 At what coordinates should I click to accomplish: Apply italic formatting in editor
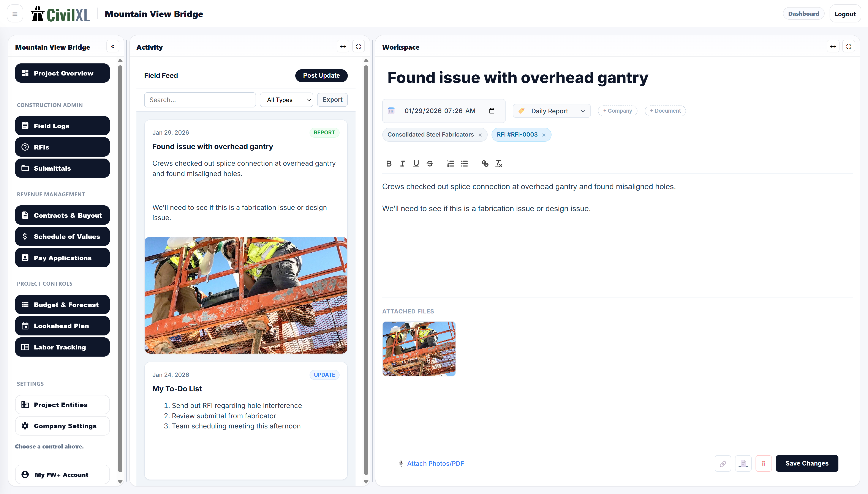click(x=402, y=164)
